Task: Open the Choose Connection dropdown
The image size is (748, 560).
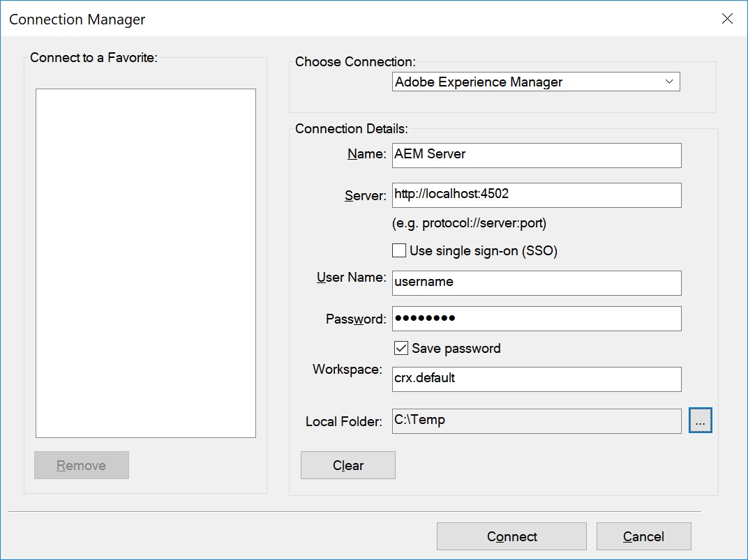Action: [535, 82]
